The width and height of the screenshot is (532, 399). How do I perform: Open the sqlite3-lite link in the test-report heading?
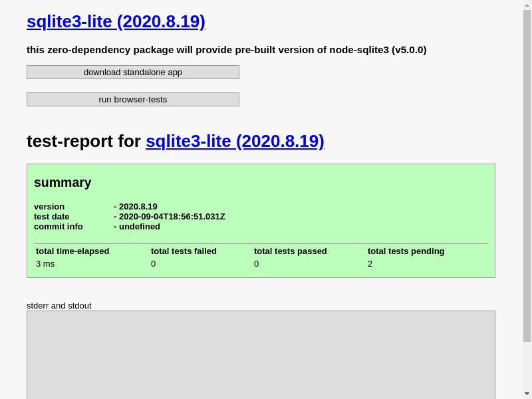coord(235,141)
